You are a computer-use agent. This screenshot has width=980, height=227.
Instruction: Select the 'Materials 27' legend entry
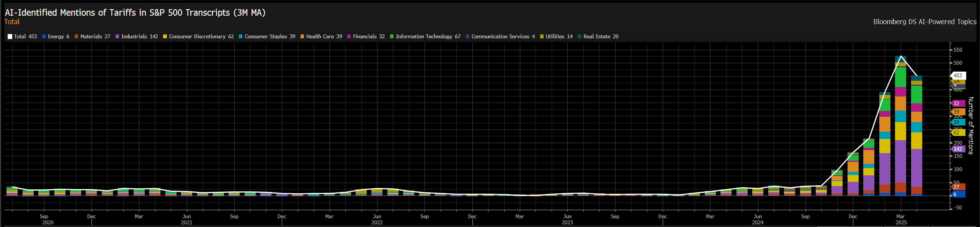95,37
